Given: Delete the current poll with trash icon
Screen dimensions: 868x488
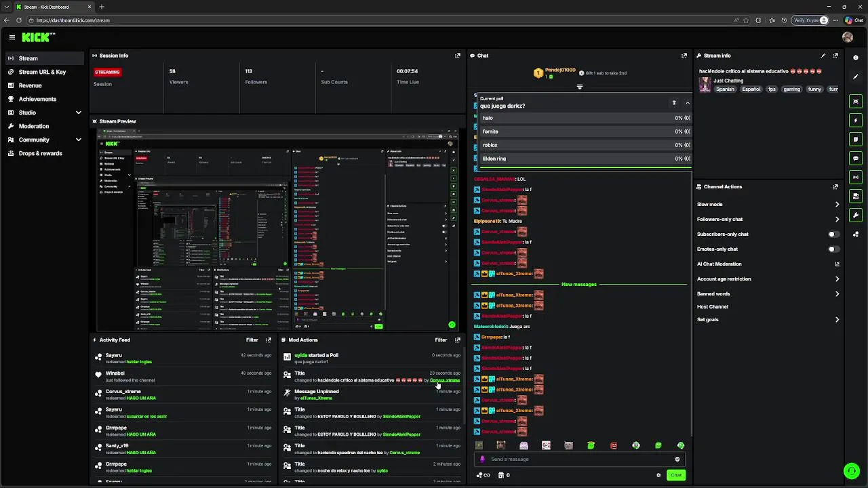Looking at the screenshot, I should (674, 103).
